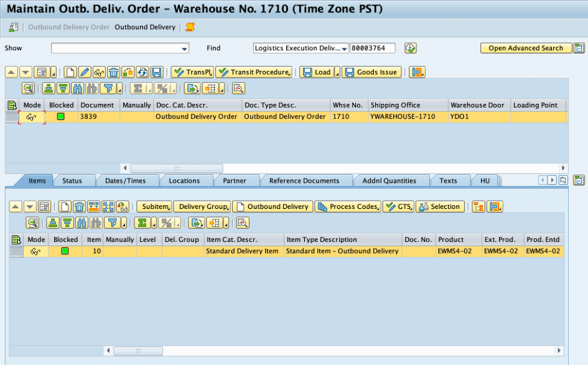Click the Selection button
The height and width of the screenshot is (365, 588).
[440, 206]
